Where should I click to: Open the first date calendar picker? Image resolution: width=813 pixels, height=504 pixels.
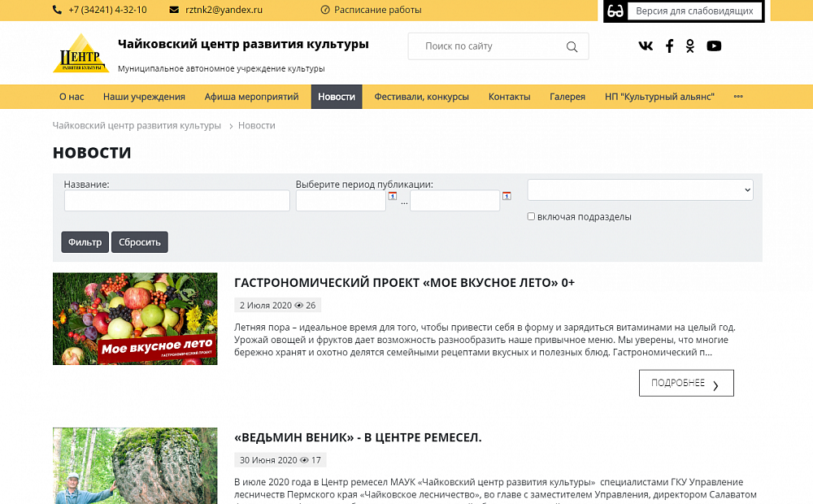click(x=393, y=197)
